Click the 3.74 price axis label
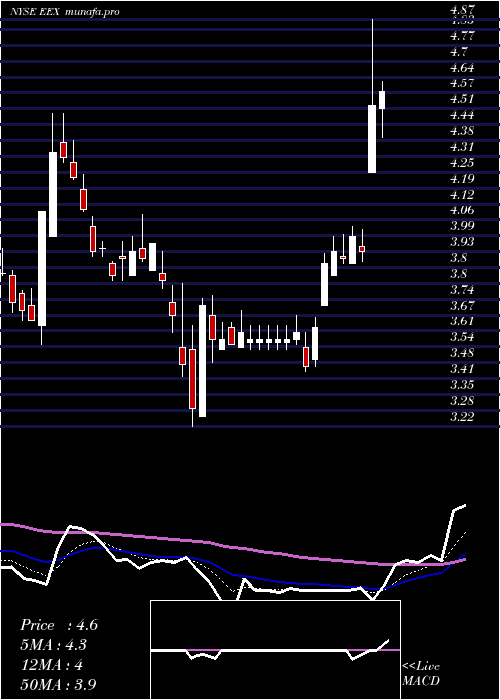 pyautogui.click(x=463, y=290)
